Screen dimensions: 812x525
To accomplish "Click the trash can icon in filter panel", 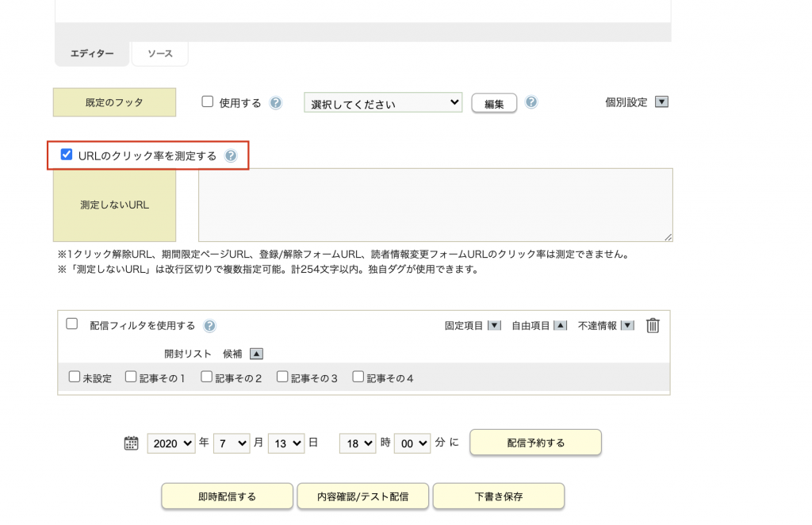I will (x=653, y=325).
